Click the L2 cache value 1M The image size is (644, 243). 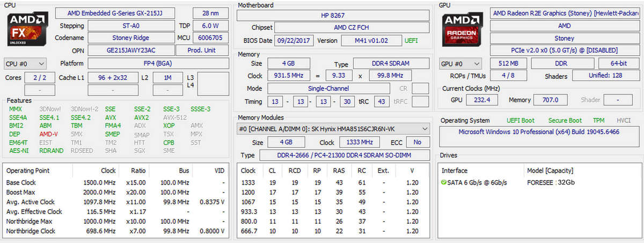click(167, 78)
